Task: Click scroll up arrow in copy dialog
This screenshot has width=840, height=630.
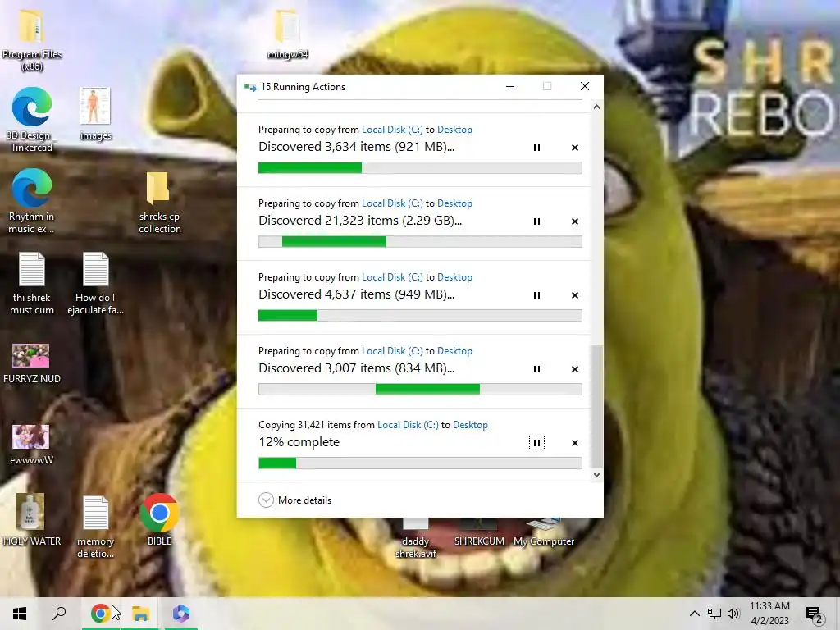Action: (x=596, y=107)
